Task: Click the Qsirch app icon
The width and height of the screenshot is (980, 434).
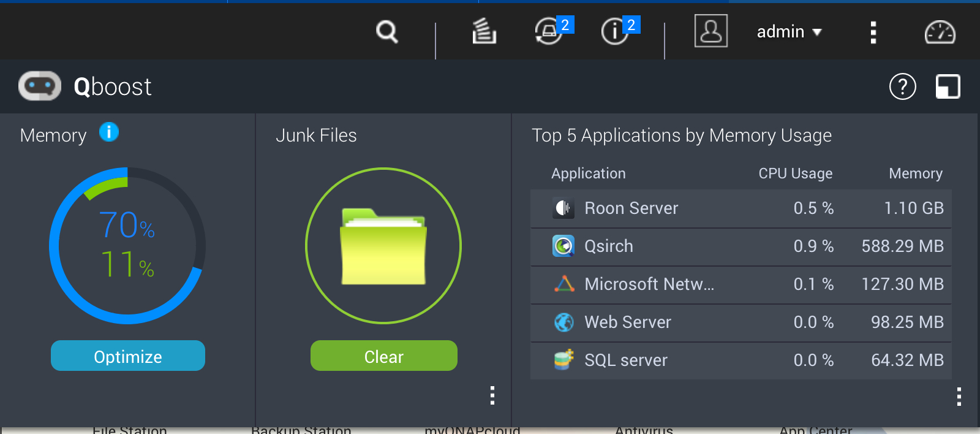Action: pyautogui.click(x=563, y=246)
